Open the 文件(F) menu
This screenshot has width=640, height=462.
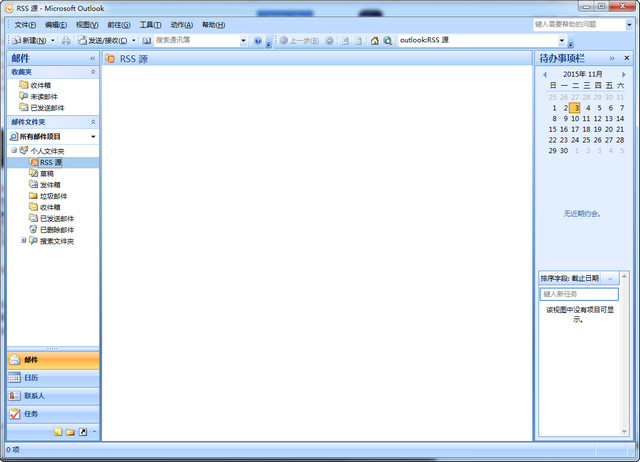[x=25, y=25]
